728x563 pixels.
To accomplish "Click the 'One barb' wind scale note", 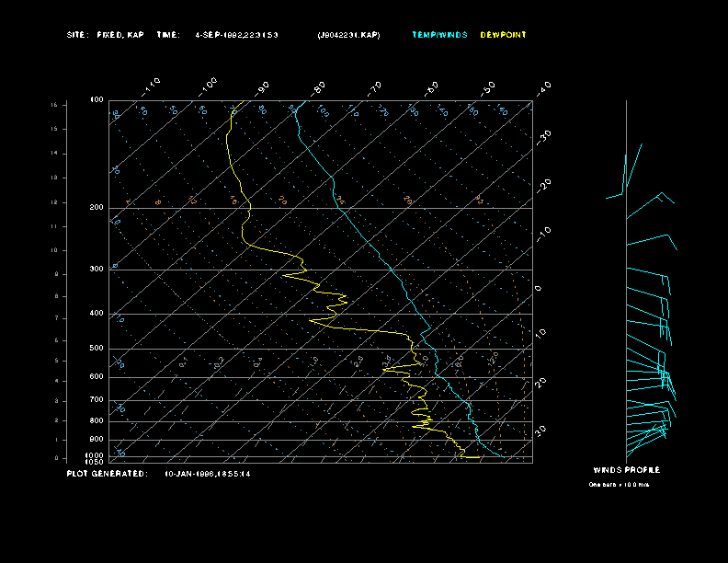I will pos(619,485).
